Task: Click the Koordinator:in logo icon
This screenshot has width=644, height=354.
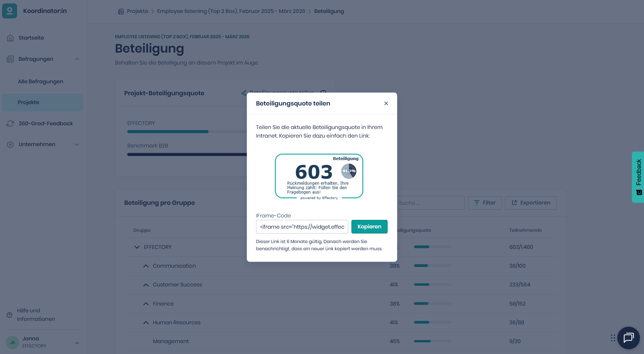Action: coord(10,11)
